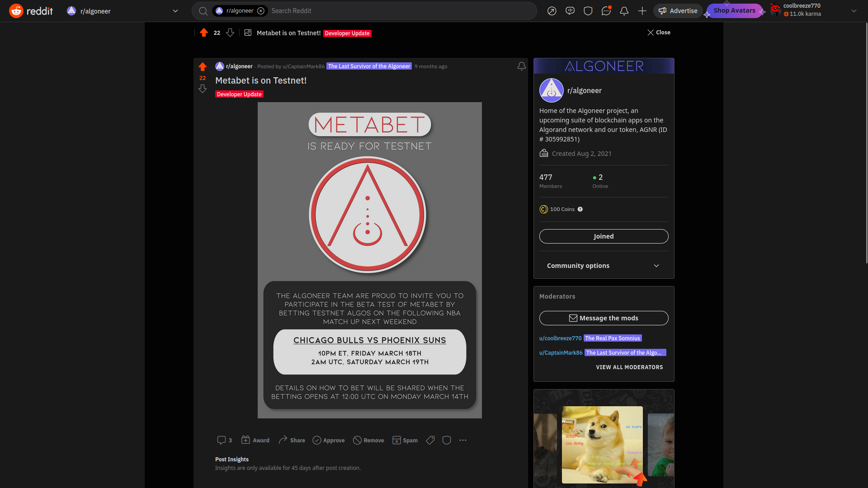The height and width of the screenshot is (488, 868).
Task: Open the Chat icon in header
Action: point(606,11)
